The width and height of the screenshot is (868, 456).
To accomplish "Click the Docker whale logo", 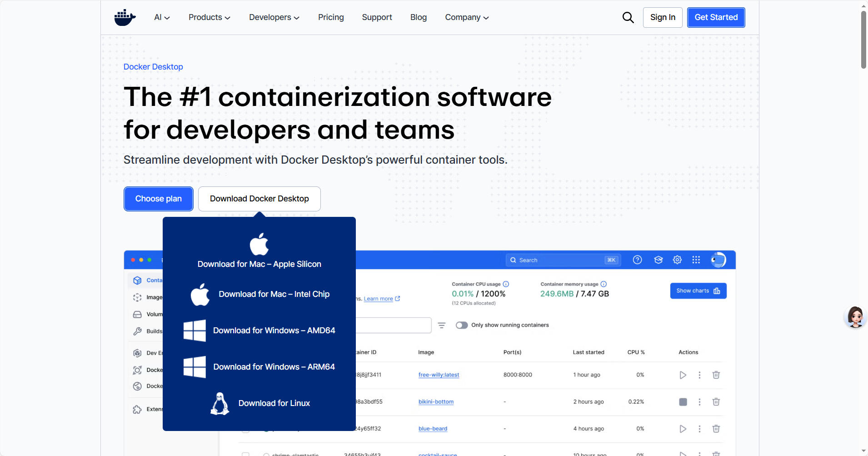I will click(x=125, y=17).
